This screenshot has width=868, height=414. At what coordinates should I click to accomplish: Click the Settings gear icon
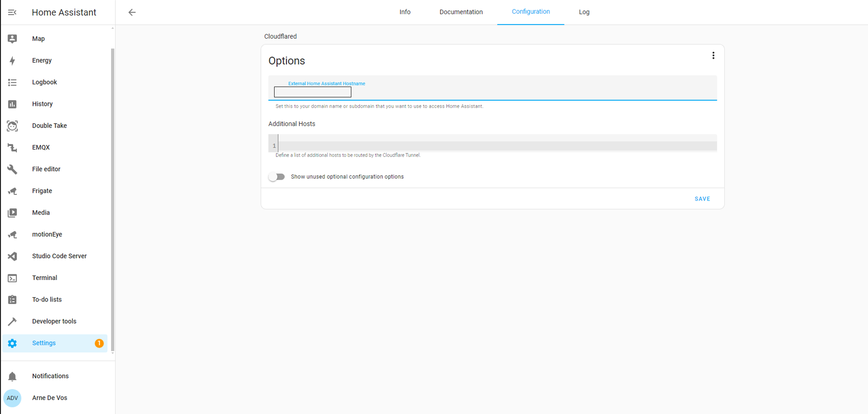coord(12,343)
